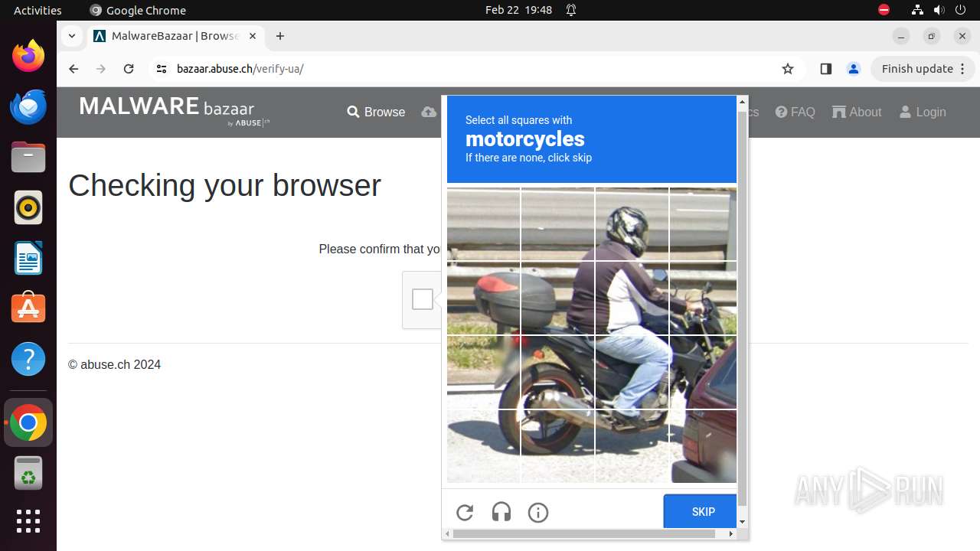The image size is (980, 551).
Task: Select the square with the motorcycle top case
Action: point(483,298)
